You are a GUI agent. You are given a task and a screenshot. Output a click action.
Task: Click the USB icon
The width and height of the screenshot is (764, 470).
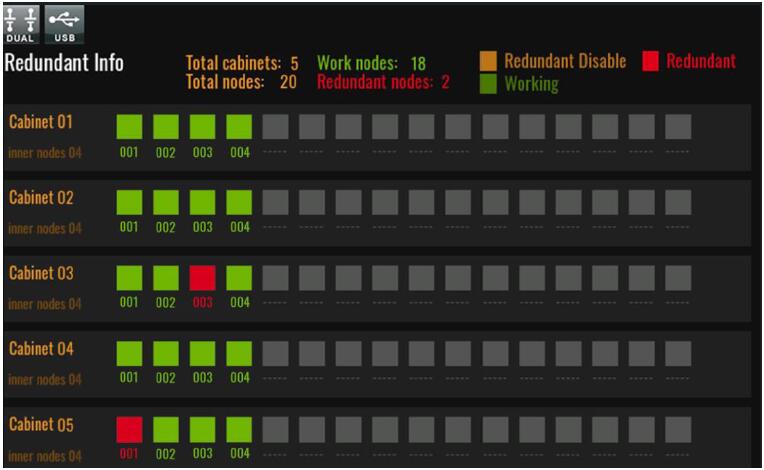pyautogui.click(x=64, y=24)
